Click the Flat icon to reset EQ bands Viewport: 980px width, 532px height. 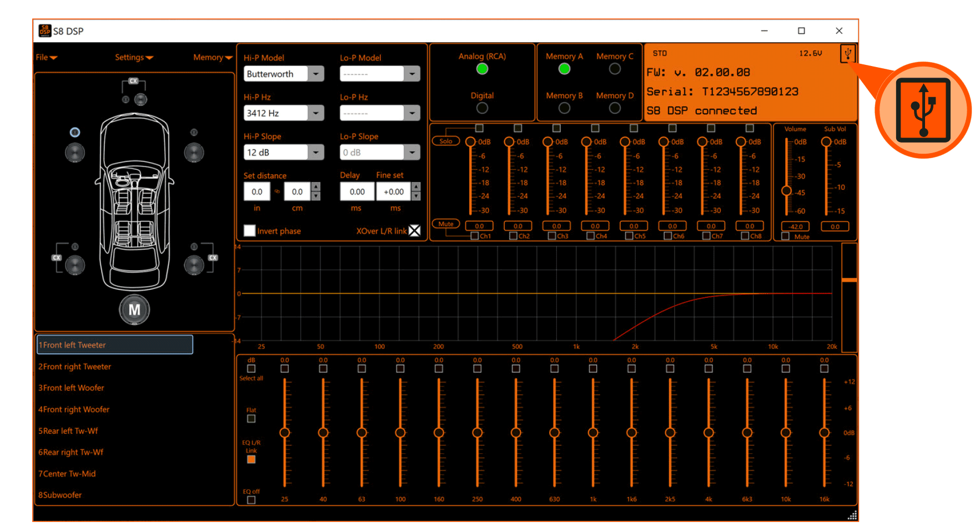click(251, 419)
